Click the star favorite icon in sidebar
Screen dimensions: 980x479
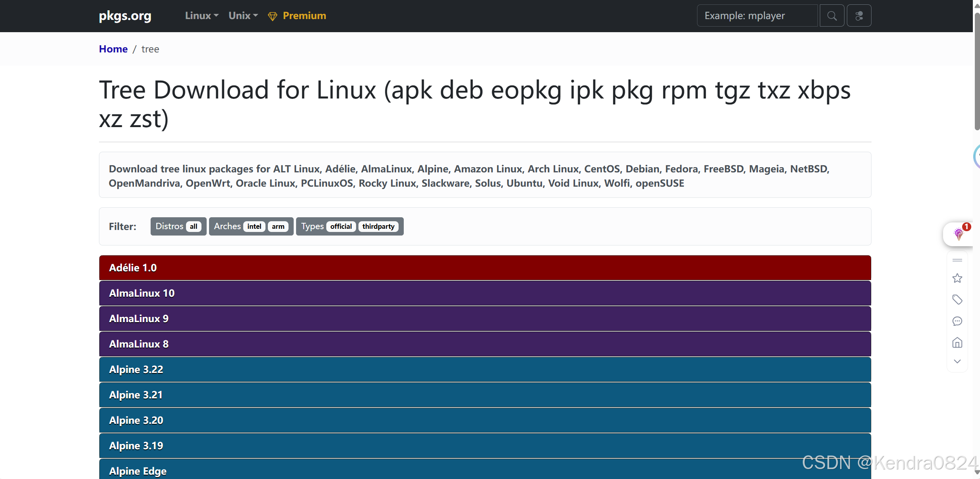(957, 278)
